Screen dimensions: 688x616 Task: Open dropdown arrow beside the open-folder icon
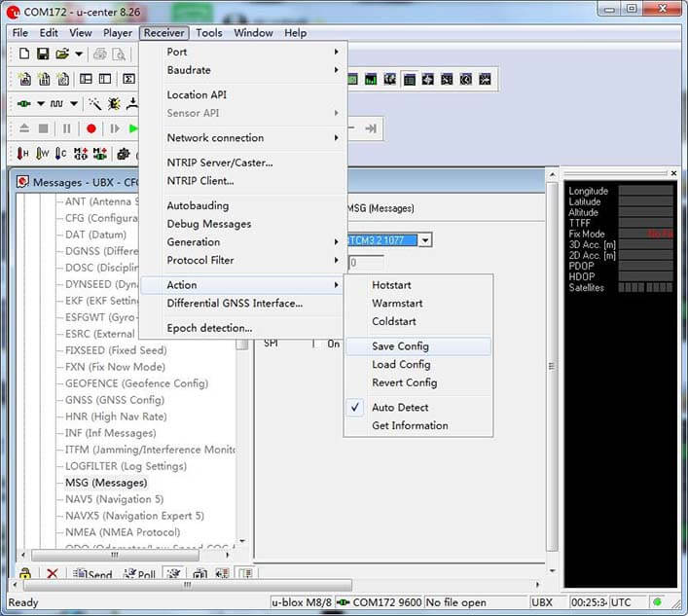[79, 54]
